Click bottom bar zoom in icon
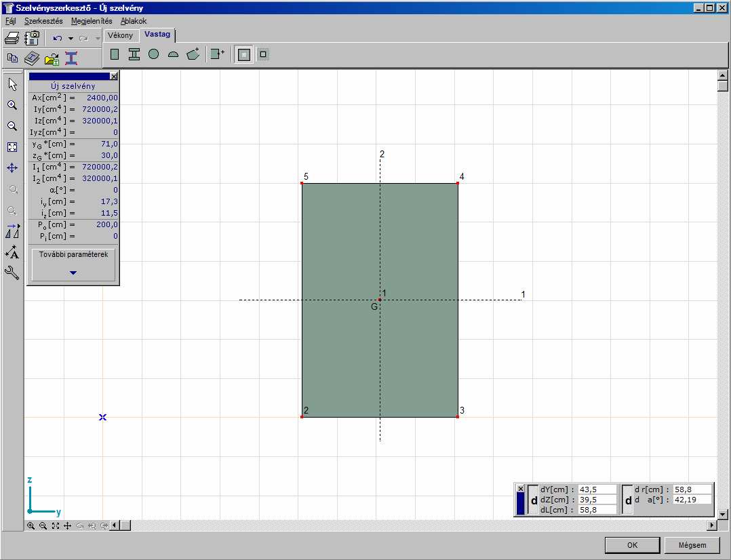The height and width of the screenshot is (560, 731). click(x=31, y=525)
